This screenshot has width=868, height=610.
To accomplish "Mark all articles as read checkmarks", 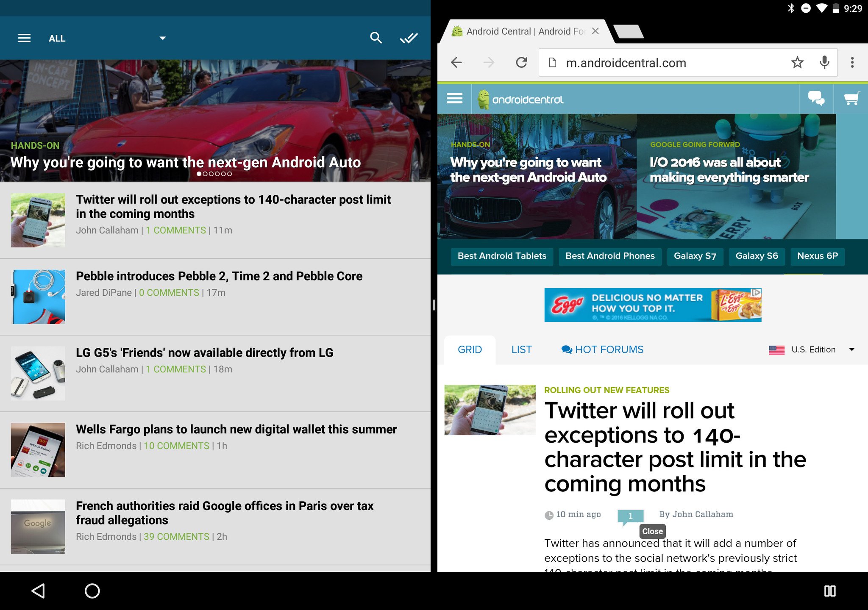I will pos(409,38).
